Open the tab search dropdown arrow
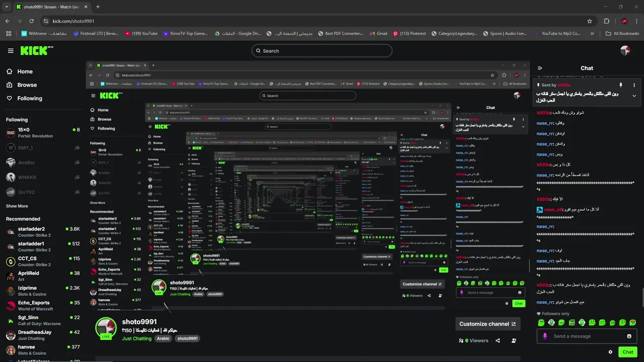 coord(7,7)
